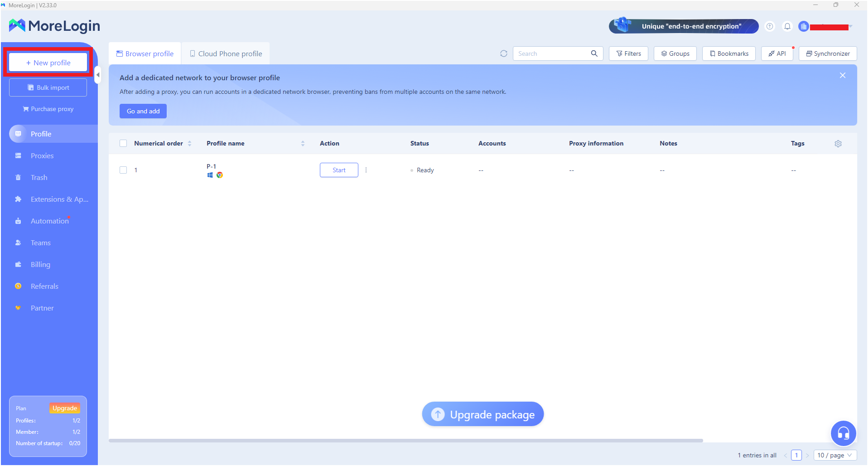Viewport: 868px width, 466px height.
Task: Collapse the left sidebar with the arrow
Action: click(98, 75)
